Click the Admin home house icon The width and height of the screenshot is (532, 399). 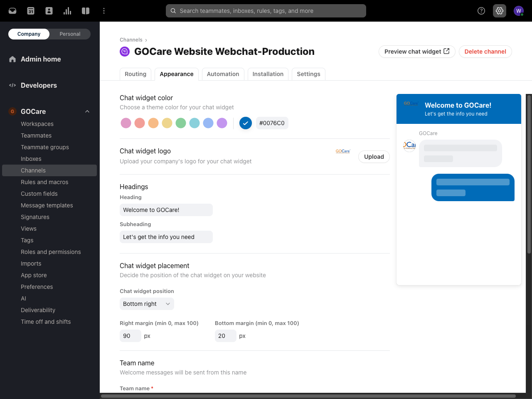[12, 59]
